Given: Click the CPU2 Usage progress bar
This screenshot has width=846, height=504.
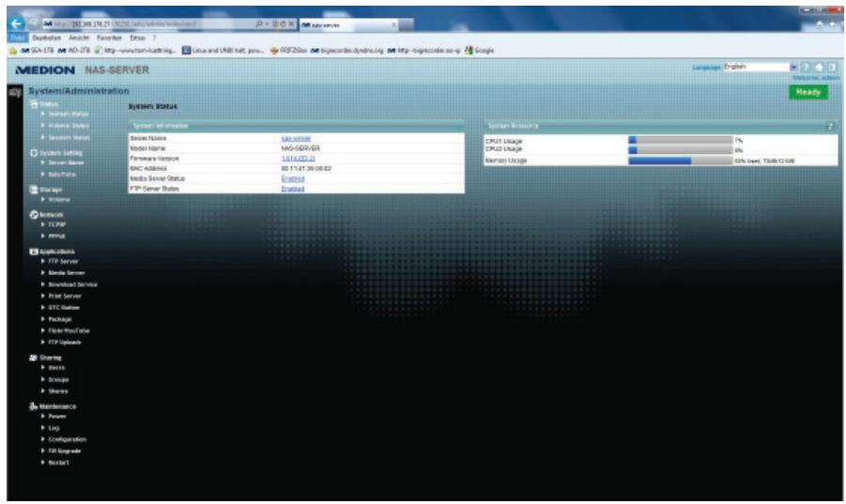Looking at the screenshot, I should coord(680,150).
